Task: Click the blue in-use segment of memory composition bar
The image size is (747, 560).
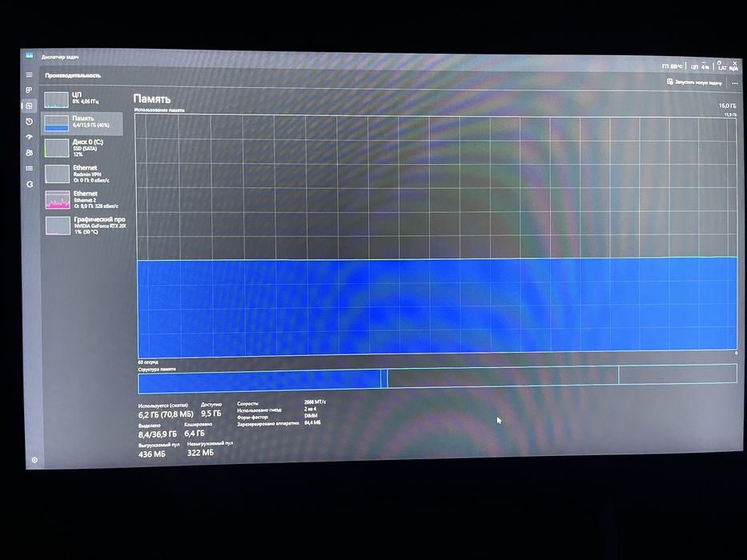Action: pos(259,382)
